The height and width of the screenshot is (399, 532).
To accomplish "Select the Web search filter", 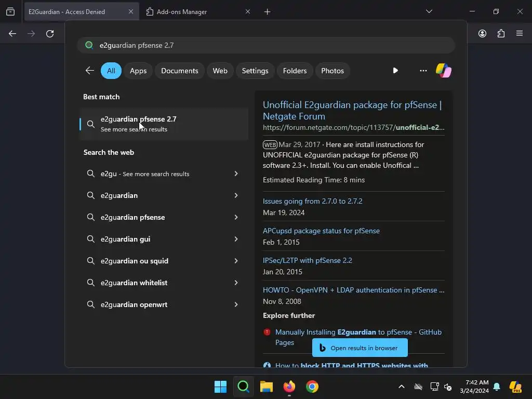I will point(220,71).
